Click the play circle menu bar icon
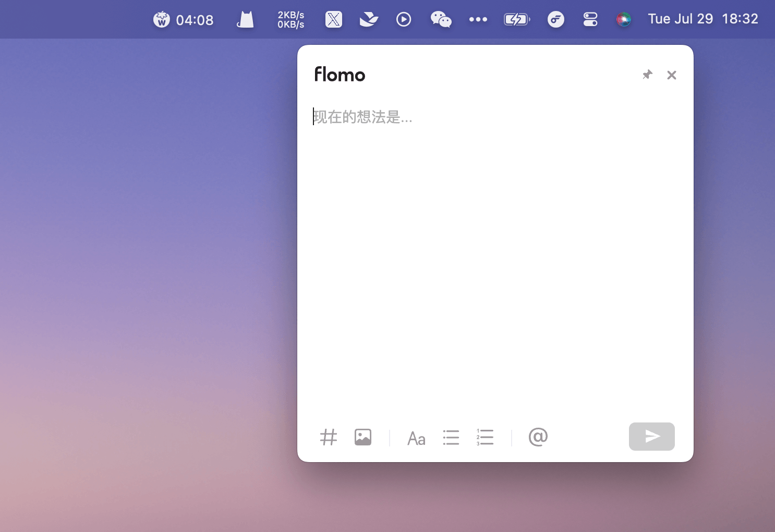Screen dimensions: 775x532 404,20
